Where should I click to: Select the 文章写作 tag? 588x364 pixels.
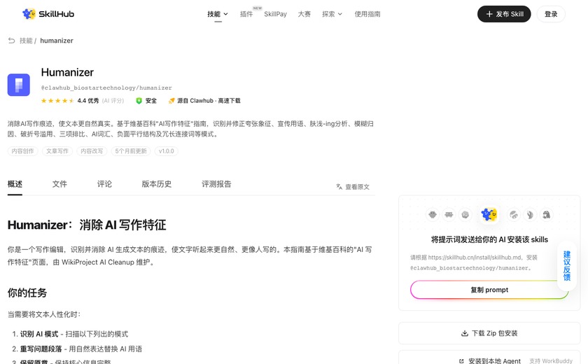[x=57, y=151]
